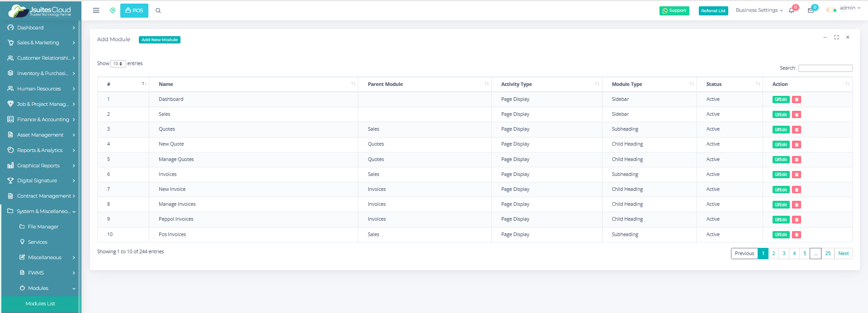This screenshot has height=313, width=868.
Task: Click the red delete icon for Quotes
Action: click(x=797, y=130)
